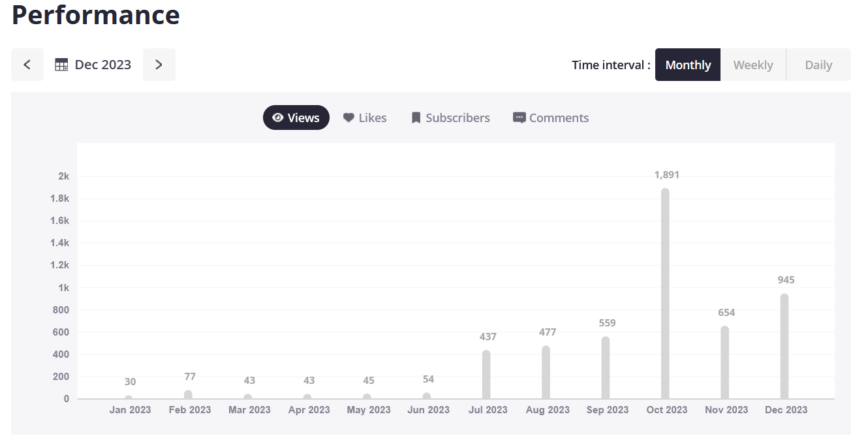868x440 pixels.
Task: Switch time interval to Daily
Action: click(818, 65)
